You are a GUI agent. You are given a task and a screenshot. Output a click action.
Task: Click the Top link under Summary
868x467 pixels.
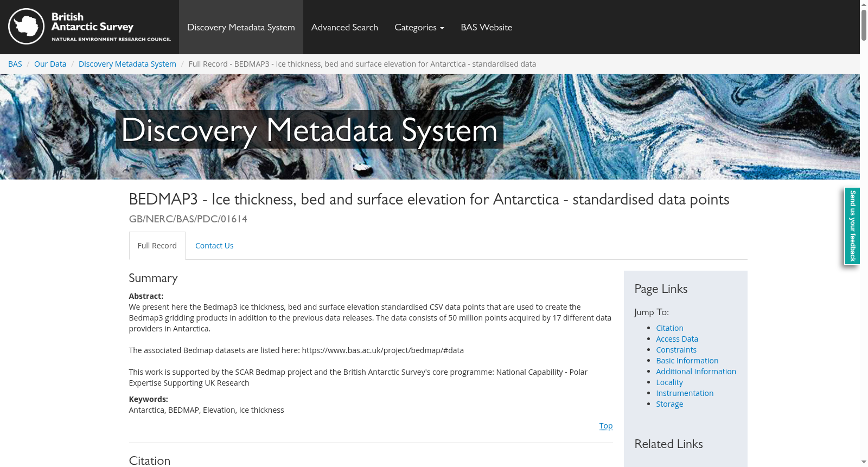point(606,426)
